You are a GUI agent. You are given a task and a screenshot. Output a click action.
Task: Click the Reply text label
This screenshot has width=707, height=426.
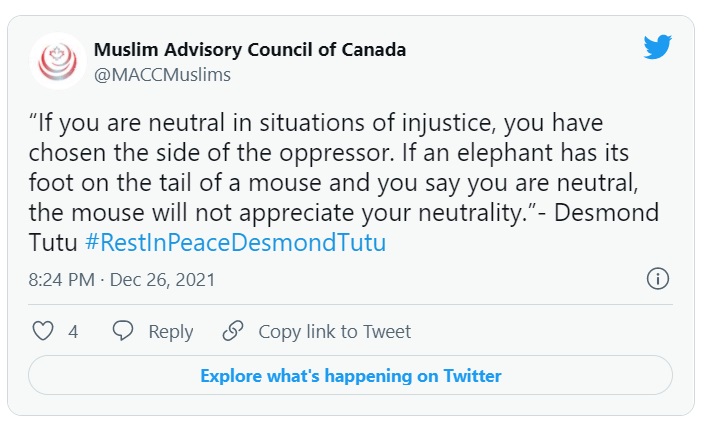point(171,332)
